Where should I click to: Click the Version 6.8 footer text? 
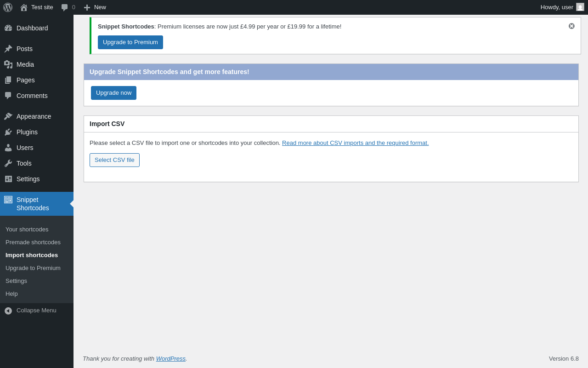click(564, 359)
